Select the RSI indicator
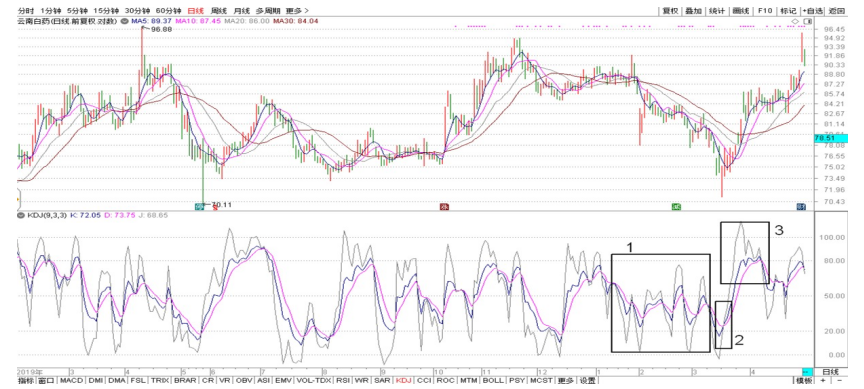 point(343,380)
